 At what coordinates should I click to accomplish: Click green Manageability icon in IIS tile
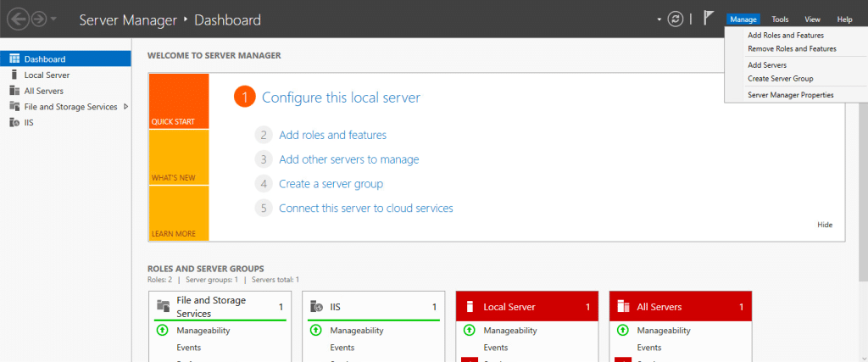(315, 331)
